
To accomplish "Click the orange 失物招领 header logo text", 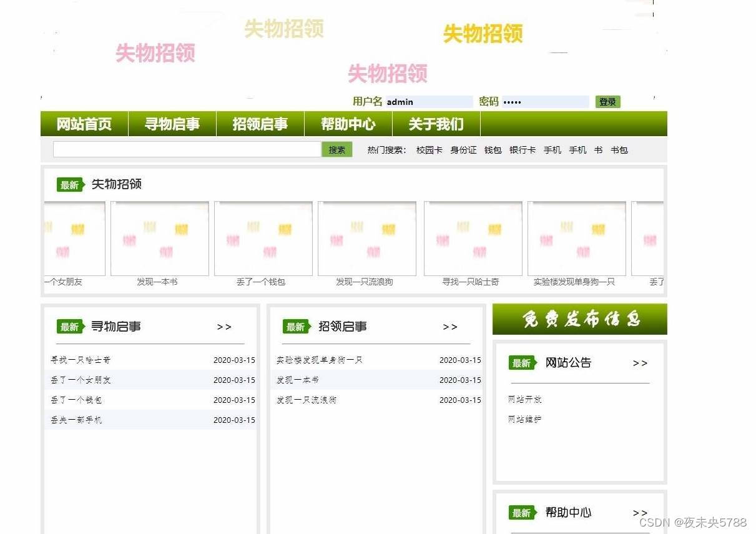I will (x=483, y=34).
